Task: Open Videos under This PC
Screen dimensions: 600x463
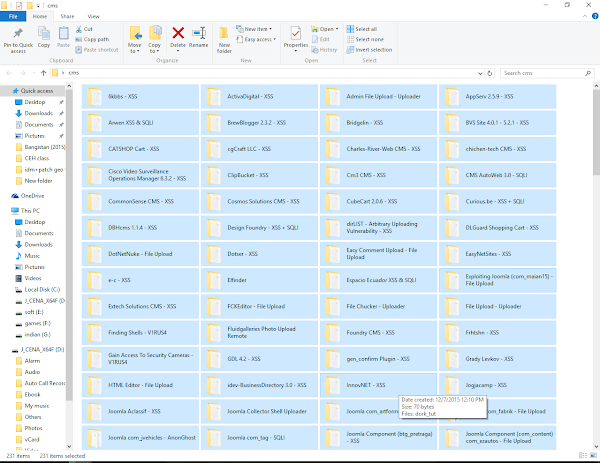Action: [x=33, y=278]
